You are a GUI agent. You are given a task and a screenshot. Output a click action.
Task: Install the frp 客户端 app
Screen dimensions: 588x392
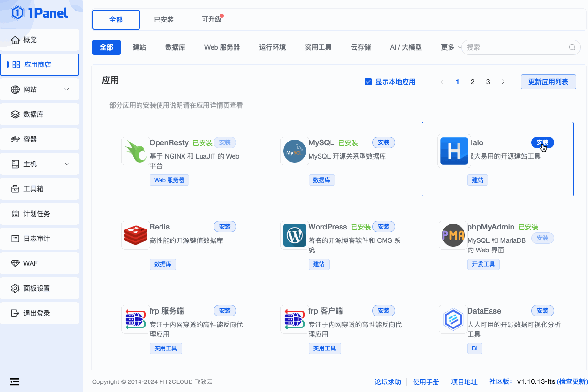pos(384,311)
